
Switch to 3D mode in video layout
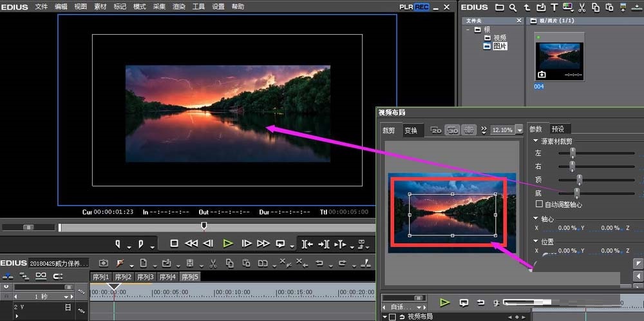(x=453, y=130)
